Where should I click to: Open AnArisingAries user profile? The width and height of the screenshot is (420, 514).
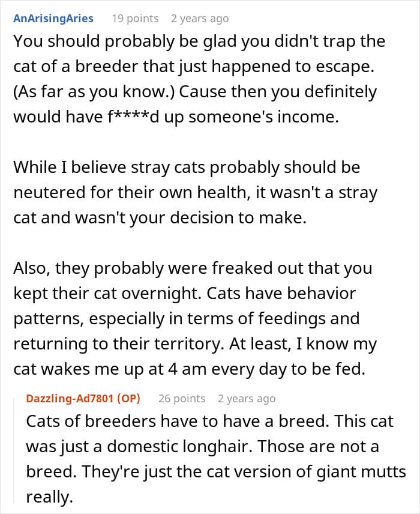click(53, 18)
